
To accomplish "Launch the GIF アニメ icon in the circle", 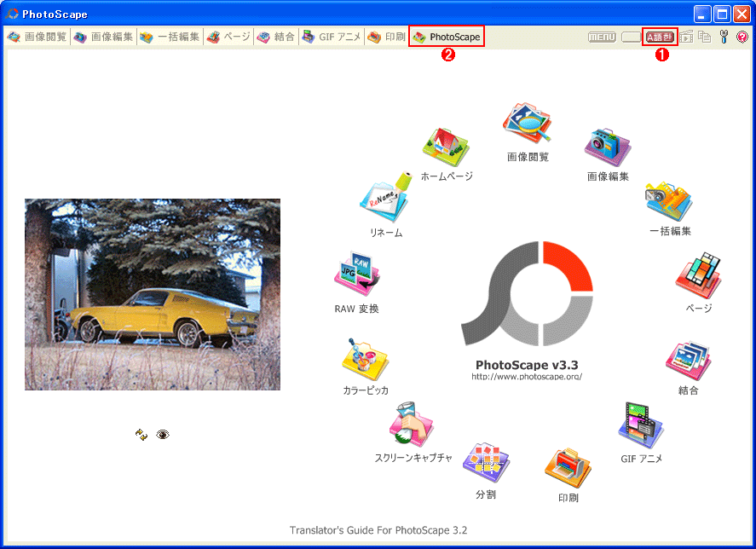I will pyautogui.click(x=641, y=425).
